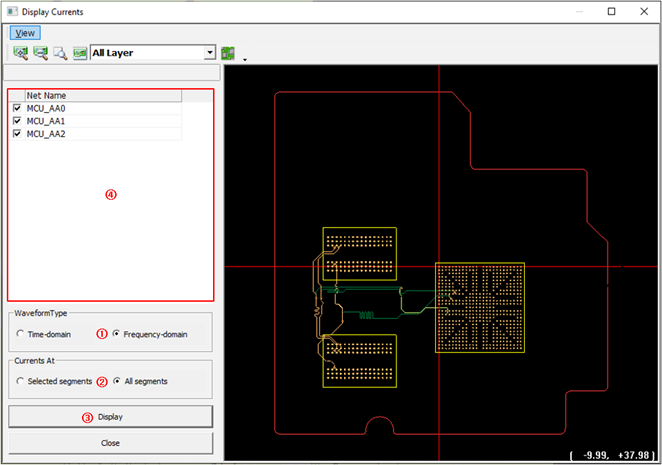This screenshot has height=465, width=662.
Task: Uncheck the MCU_AA1 net checkbox
Action: pos(16,120)
